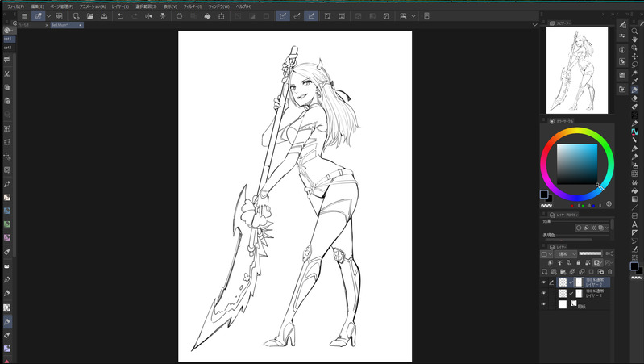Click the Save icon in the command bar
This screenshot has height=364, width=644.
pyautogui.click(x=104, y=15)
